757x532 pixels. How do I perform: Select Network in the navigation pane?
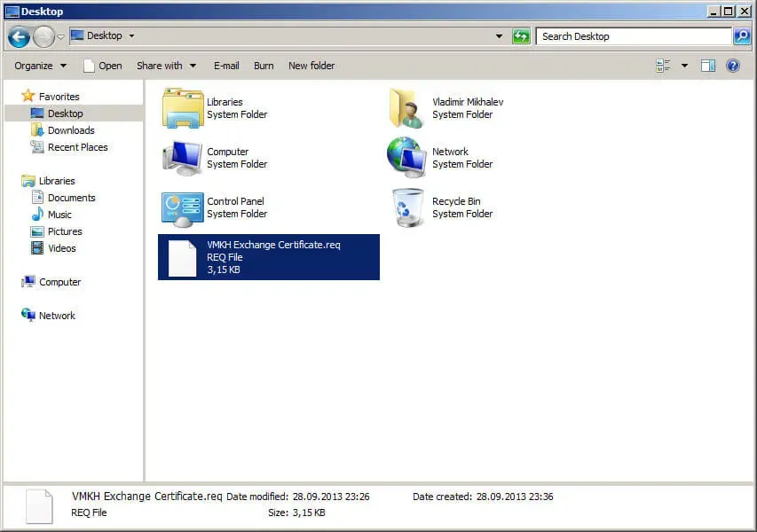click(x=57, y=316)
